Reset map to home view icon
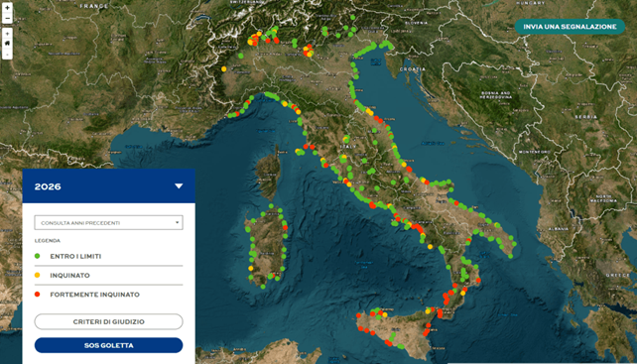Viewport: 637px width, 364px height. click(x=7, y=43)
